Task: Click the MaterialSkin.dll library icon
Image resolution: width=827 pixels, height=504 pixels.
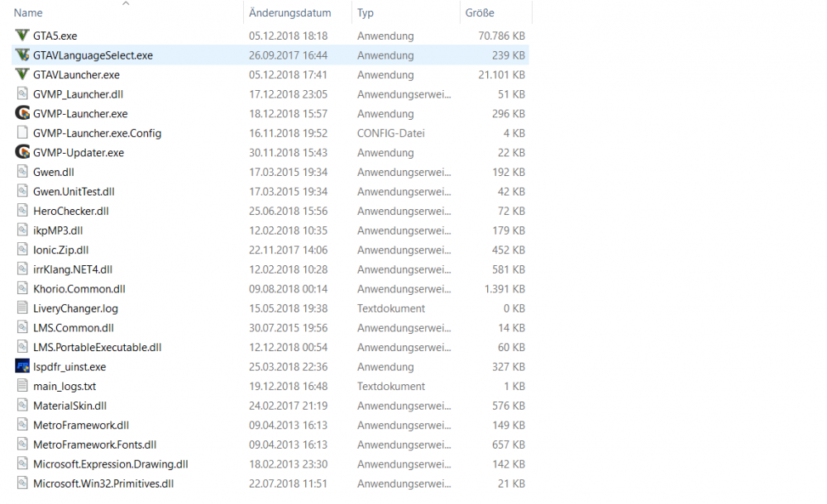Action: coord(21,405)
